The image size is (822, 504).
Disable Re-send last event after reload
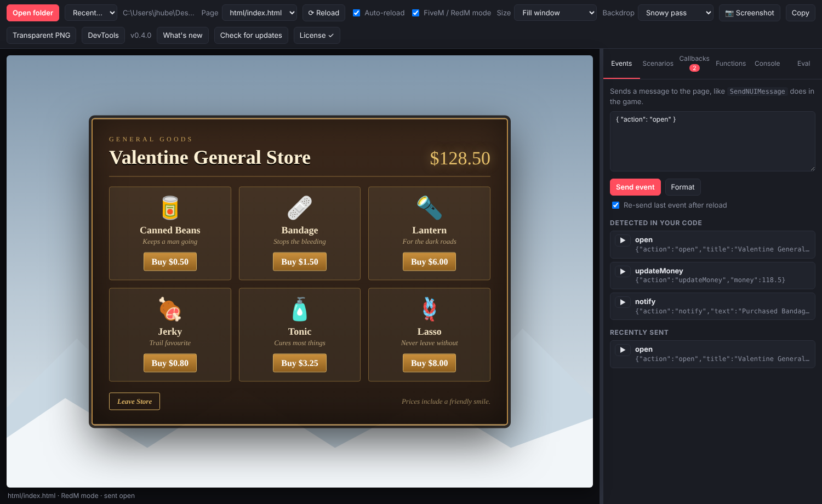click(x=616, y=205)
